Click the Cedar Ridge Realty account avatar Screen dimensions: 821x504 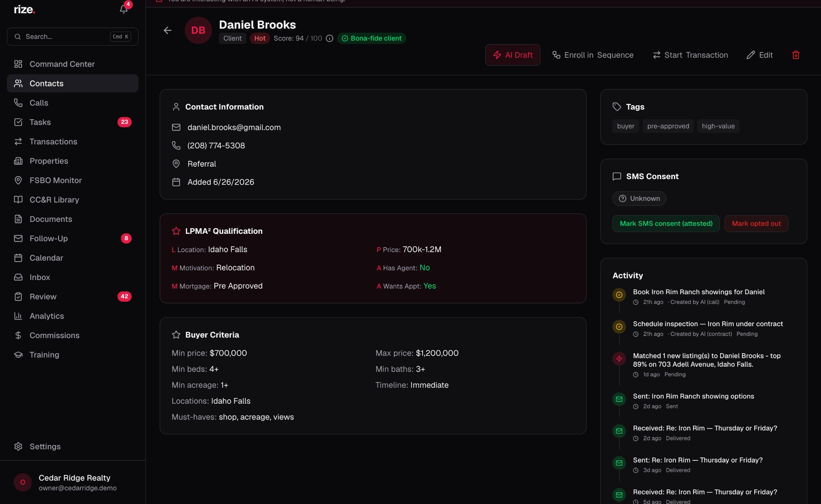point(23,482)
